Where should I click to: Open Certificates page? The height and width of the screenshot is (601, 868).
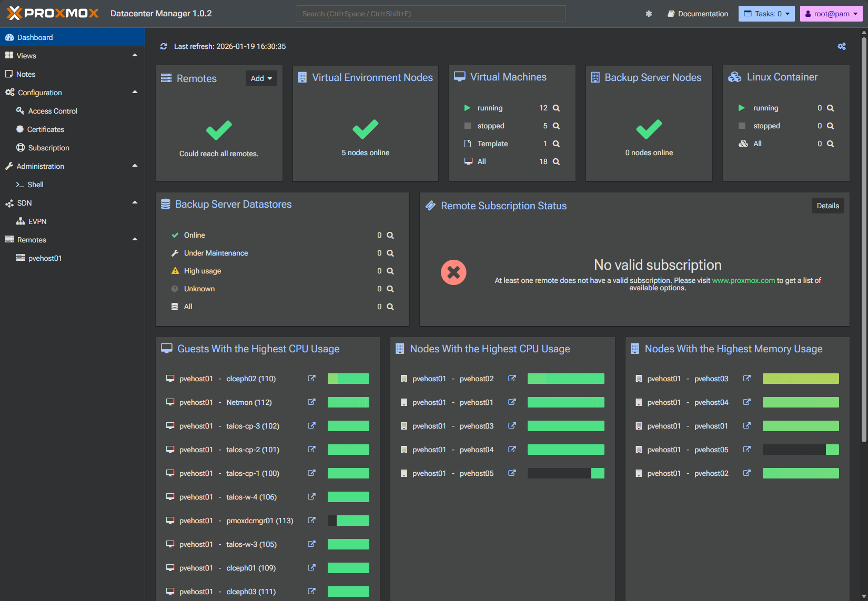[x=73, y=129]
